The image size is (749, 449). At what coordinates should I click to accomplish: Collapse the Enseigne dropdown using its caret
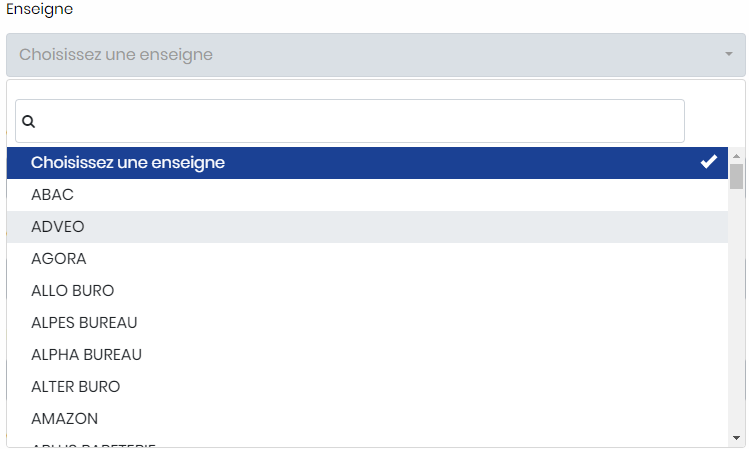(728, 54)
